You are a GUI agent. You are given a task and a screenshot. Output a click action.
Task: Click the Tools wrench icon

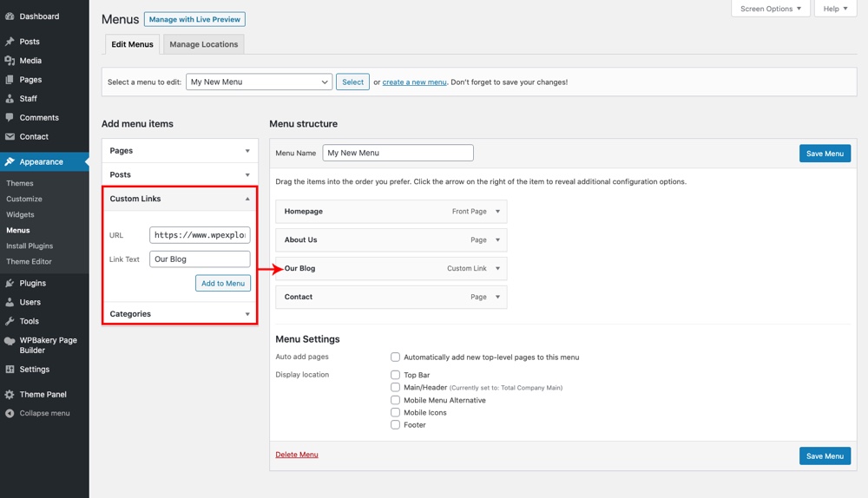pos(10,321)
